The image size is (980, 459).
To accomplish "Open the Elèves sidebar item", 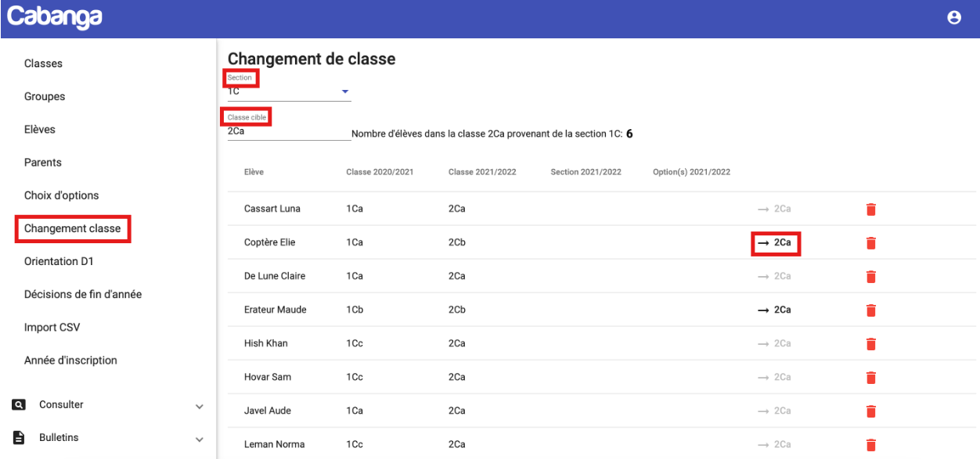I will tap(40, 130).
